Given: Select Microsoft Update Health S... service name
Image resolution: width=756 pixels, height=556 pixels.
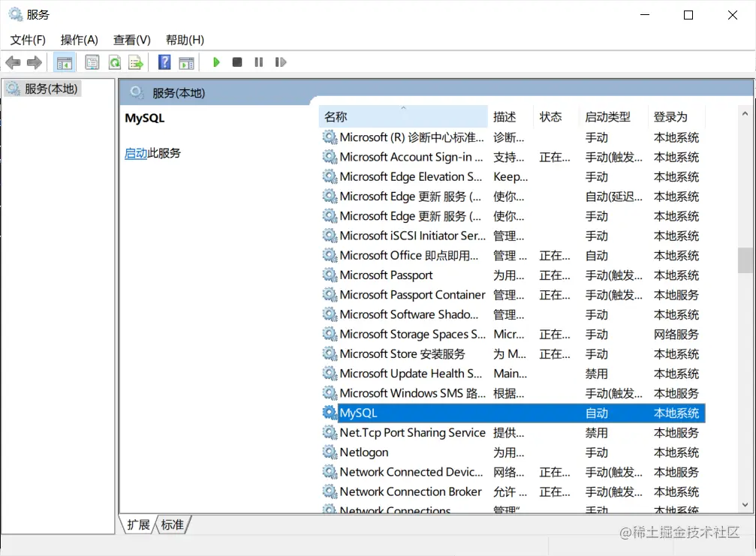Looking at the screenshot, I should pos(411,374).
